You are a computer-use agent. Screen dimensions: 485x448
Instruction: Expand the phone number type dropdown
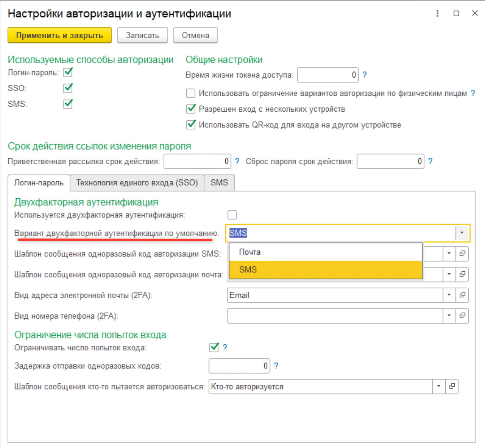[x=449, y=316]
